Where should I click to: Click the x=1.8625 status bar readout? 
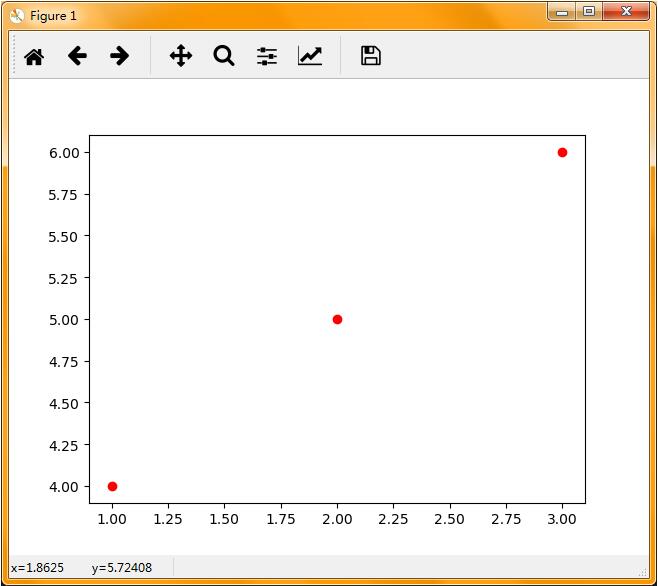pyautogui.click(x=37, y=568)
